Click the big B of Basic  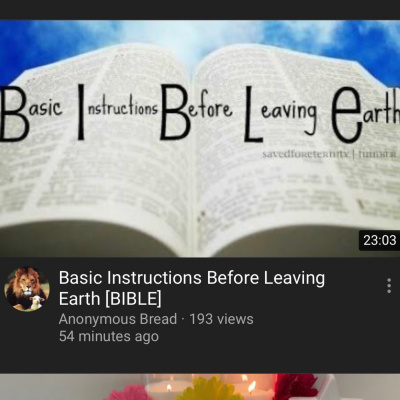[x=13, y=113]
